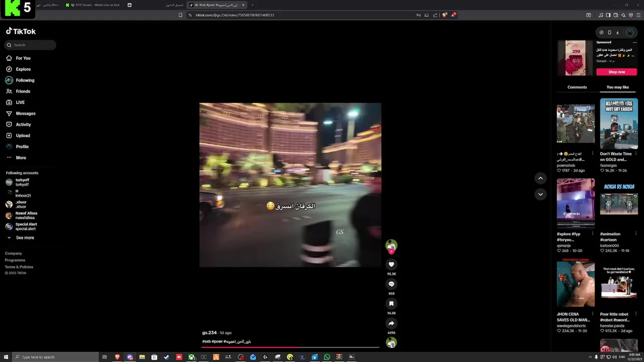Open profile avatar in top pill
This screenshot has height=362, width=644.
click(x=630, y=32)
